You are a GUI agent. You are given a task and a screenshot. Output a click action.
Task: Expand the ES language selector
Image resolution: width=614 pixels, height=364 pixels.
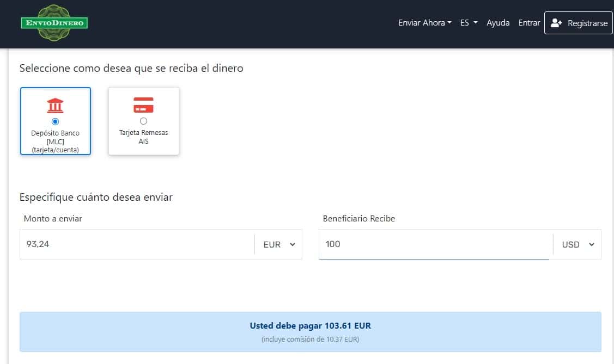(468, 23)
